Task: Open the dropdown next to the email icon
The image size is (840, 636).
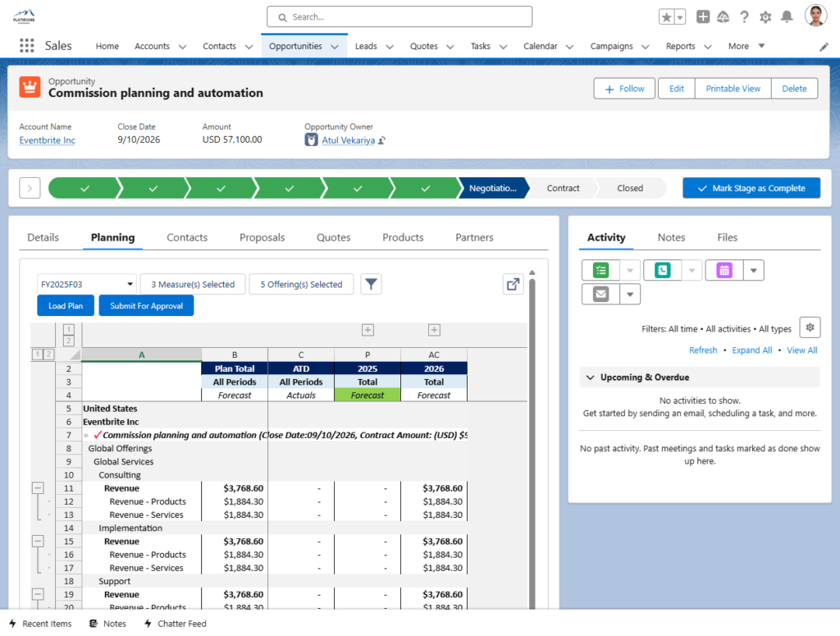Action: [x=630, y=294]
